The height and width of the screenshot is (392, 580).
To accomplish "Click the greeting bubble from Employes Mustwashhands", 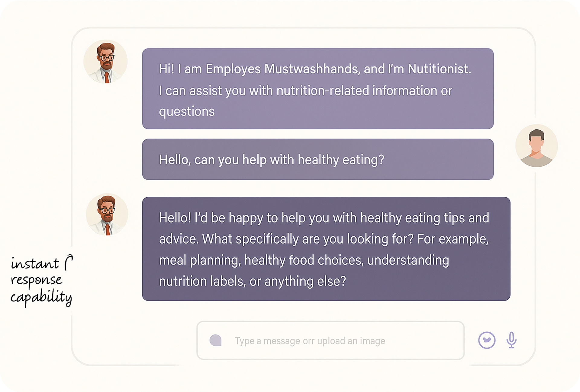I will (x=317, y=89).
